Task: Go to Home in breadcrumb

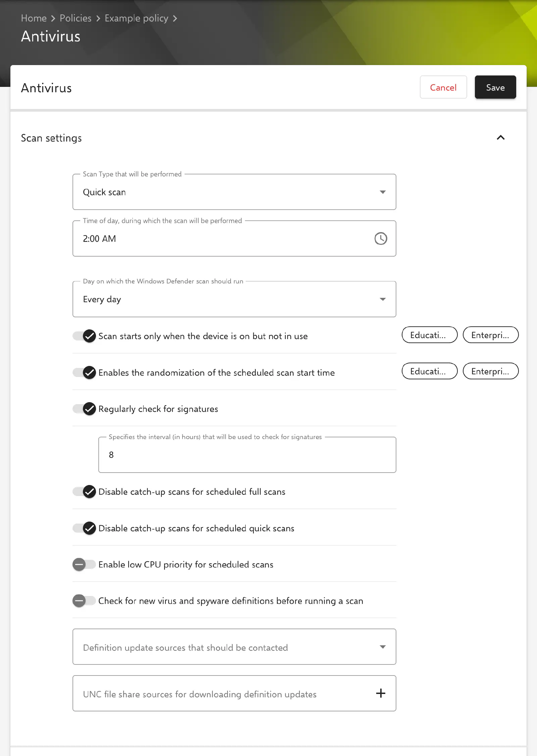Action: [x=34, y=18]
